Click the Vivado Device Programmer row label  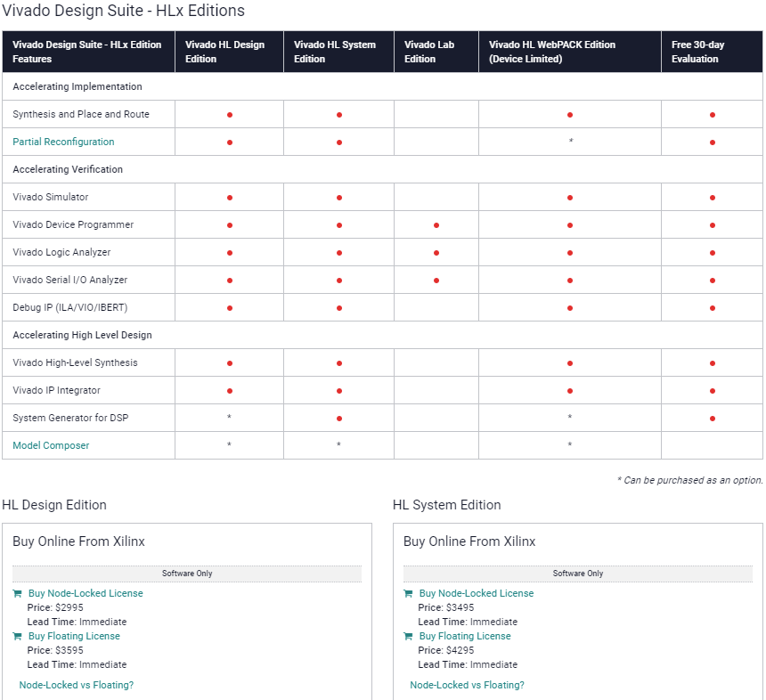[x=73, y=224]
